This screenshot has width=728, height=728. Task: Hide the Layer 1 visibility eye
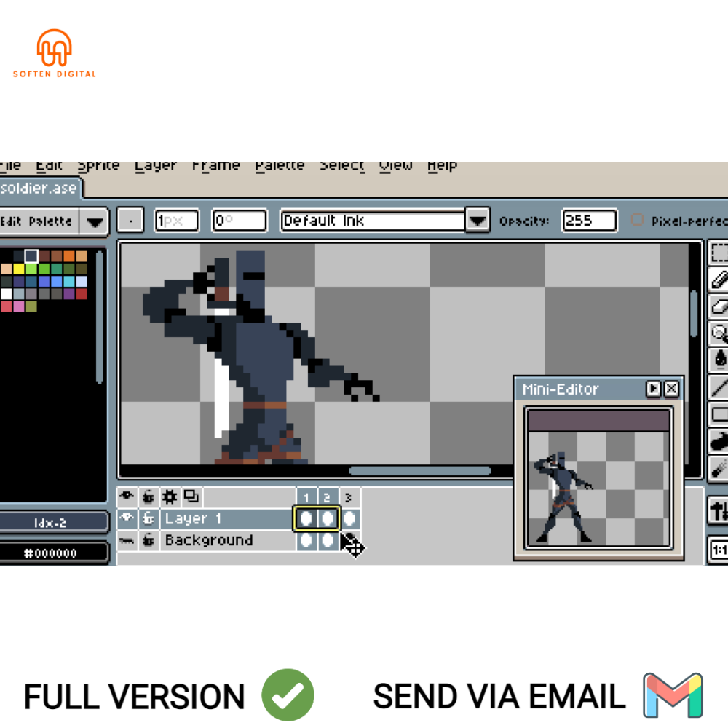pos(126,518)
